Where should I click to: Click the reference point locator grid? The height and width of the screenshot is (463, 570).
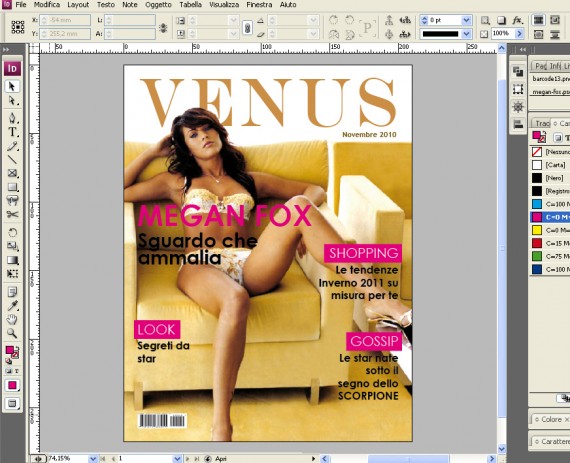(x=17, y=27)
